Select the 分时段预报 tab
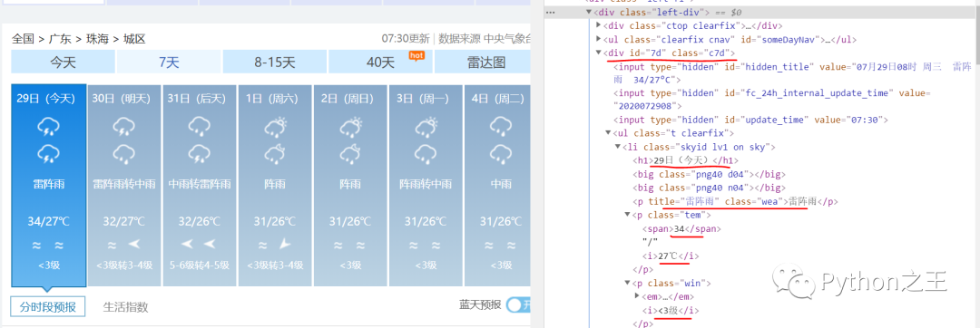Screen dimensions: 980x328 (47, 307)
